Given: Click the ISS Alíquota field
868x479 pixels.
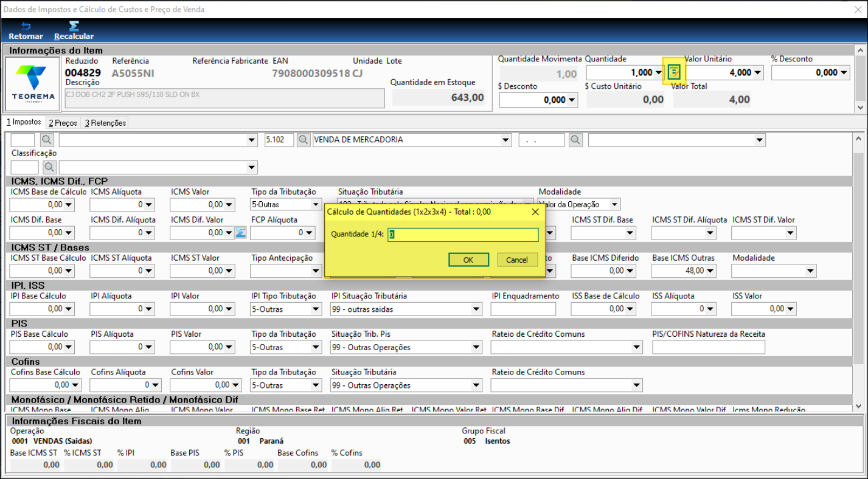Looking at the screenshot, I should click(684, 309).
